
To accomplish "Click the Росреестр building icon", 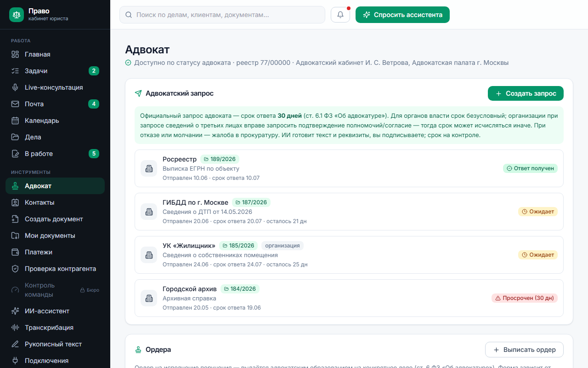I will pyautogui.click(x=149, y=168).
